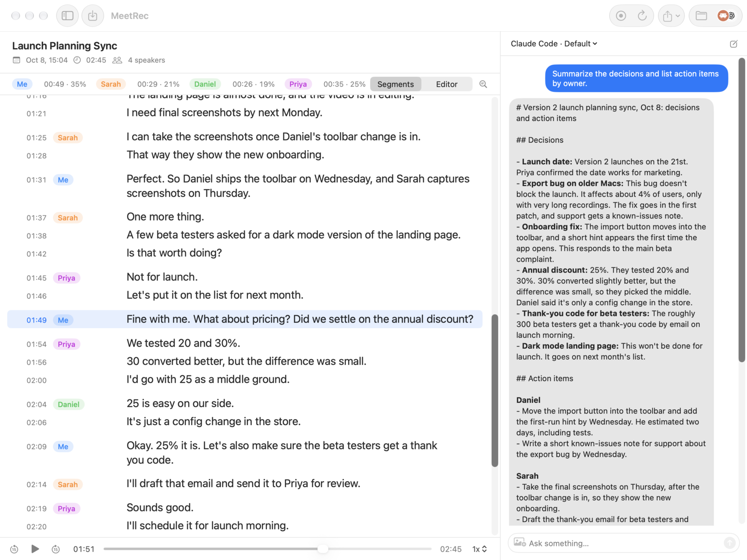Play the recording
Image resolution: width=747 pixels, height=560 pixels.
pos(35,549)
